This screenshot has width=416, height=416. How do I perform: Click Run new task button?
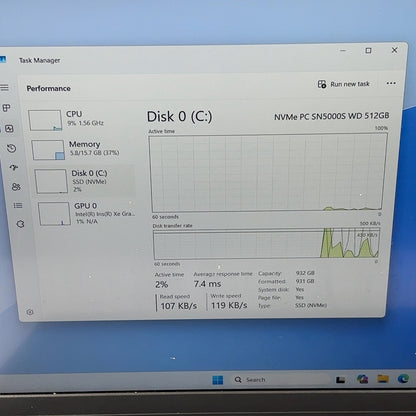click(x=343, y=84)
